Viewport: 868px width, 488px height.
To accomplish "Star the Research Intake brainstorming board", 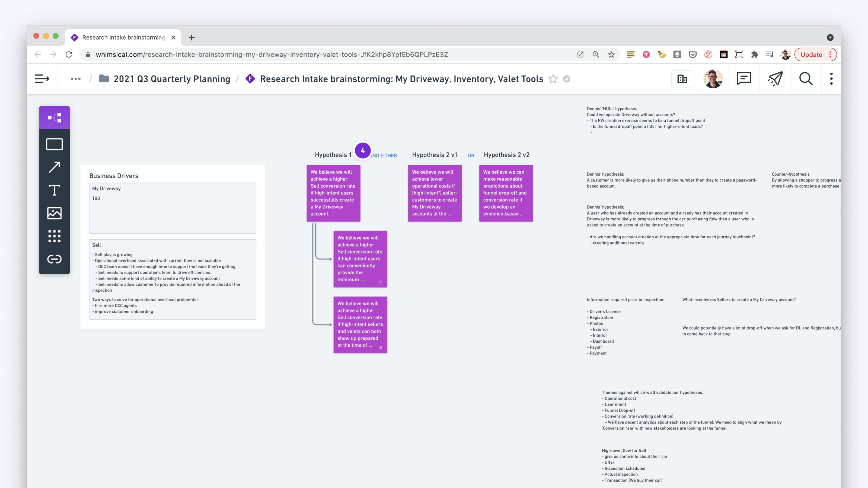I will point(553,79).
